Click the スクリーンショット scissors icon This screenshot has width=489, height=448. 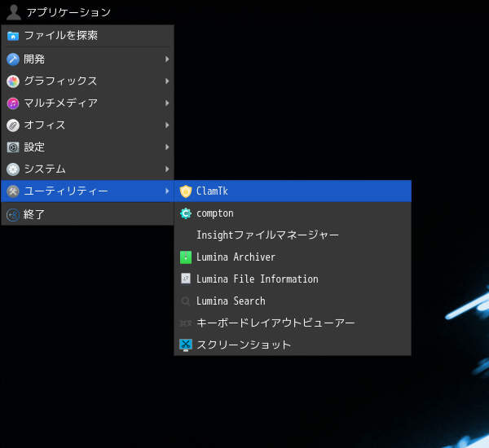[x=186, y=345]
